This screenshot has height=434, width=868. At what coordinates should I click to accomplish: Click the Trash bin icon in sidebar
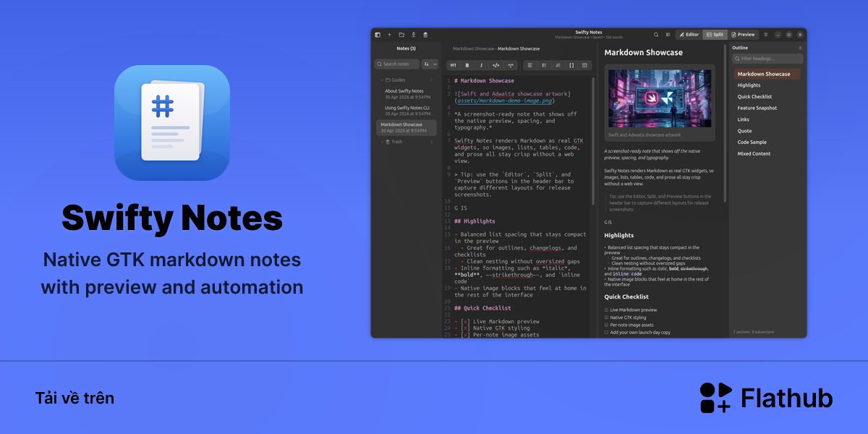tap(388, 142)
